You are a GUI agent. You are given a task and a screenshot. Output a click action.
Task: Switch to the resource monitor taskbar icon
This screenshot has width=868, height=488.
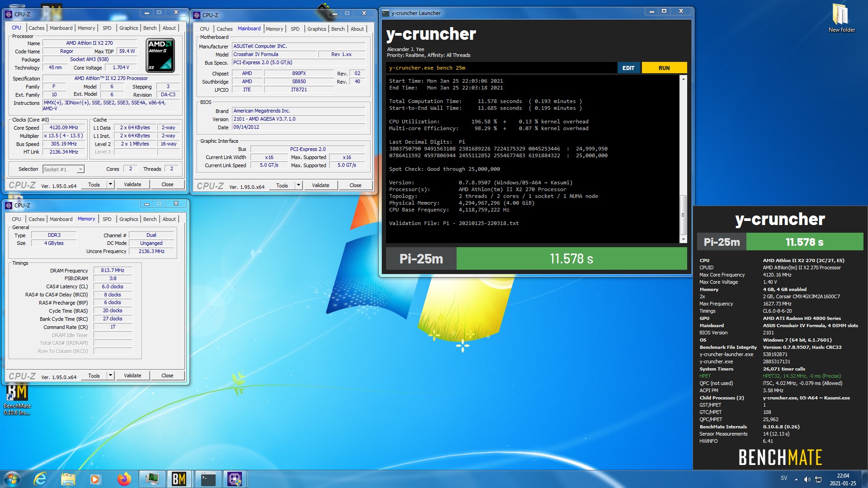point(152,479)
